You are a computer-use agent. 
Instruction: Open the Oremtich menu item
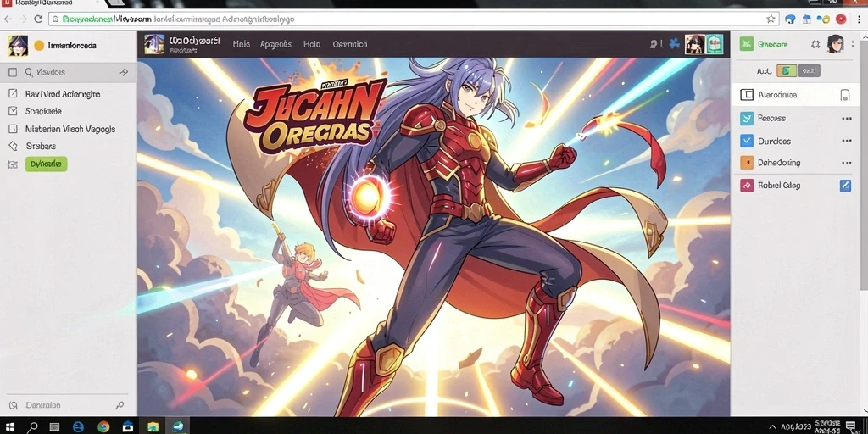350,44
